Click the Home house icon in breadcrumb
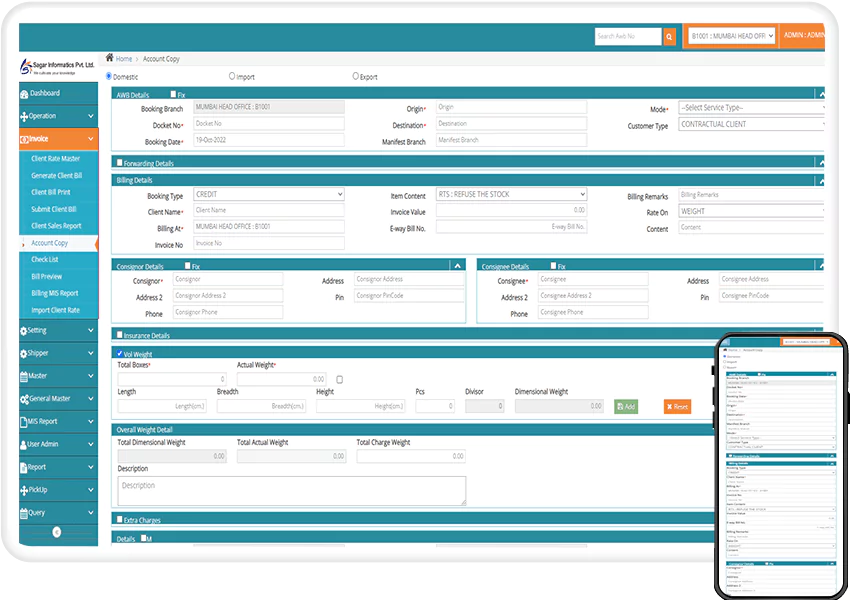 (110, 57)
